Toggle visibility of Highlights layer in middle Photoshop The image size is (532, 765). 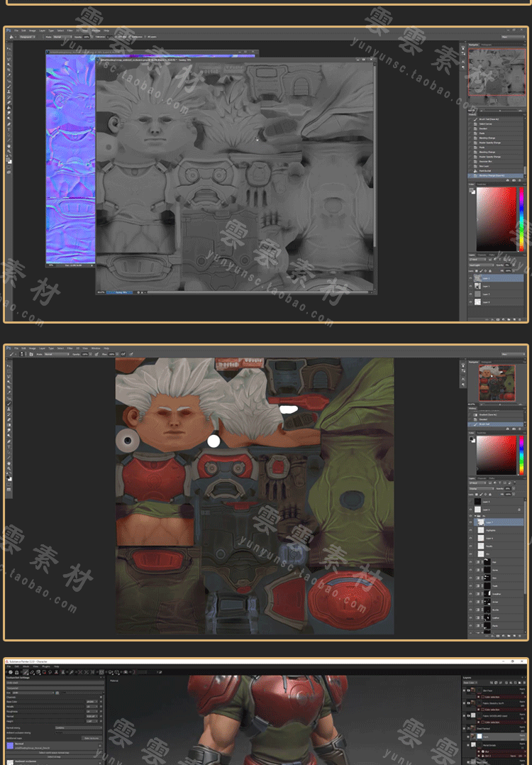[470, 530]
